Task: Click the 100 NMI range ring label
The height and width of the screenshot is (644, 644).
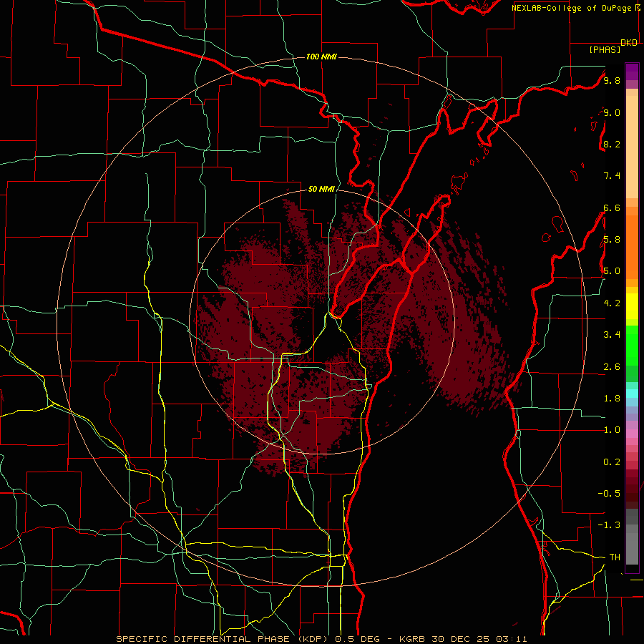Action: coord(321,57)
